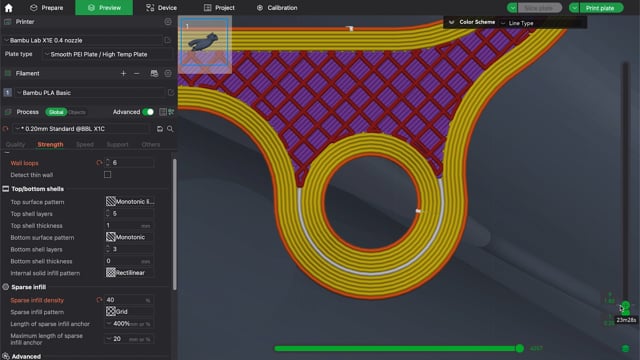Click the Printer section icon
This screenshot has height=360, width=640.
7,22
